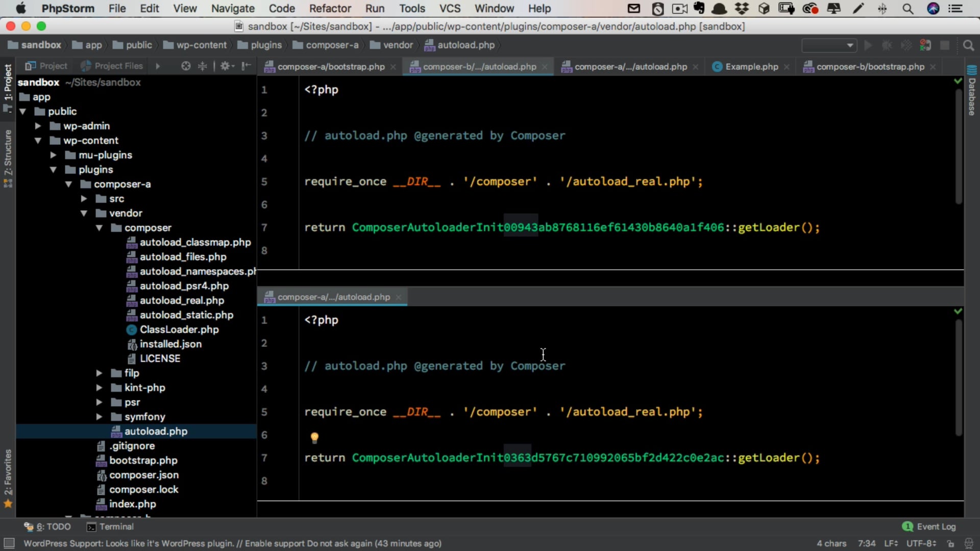980x551 pixels.
Task: Collapse all nodes in the Project tree
Action: [203, 66]
